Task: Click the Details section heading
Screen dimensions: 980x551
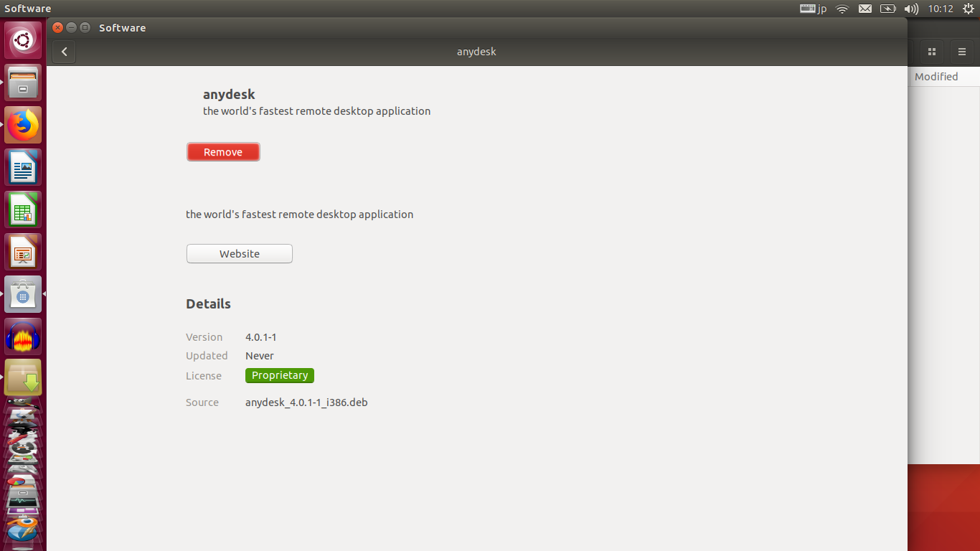Action: [x=208, y=304]
